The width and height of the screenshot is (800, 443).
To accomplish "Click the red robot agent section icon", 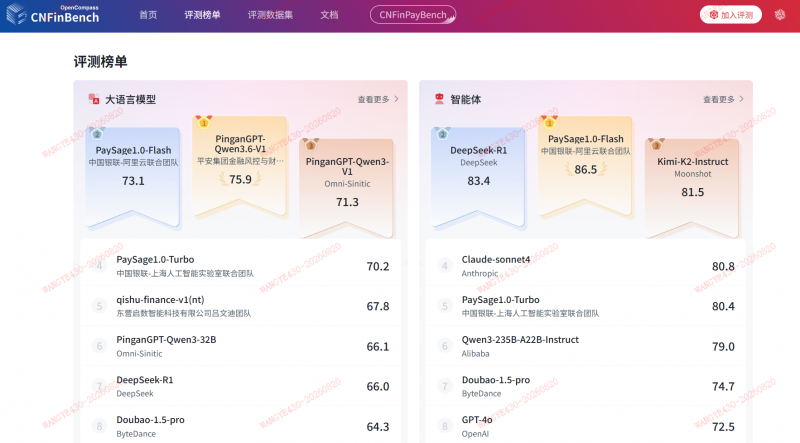I will (439, 99).
